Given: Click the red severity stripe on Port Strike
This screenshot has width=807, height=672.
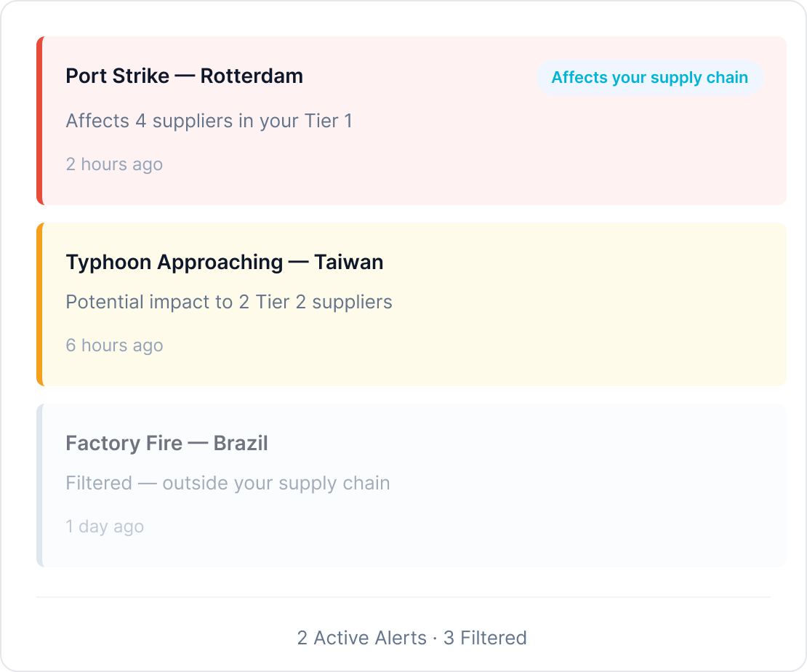Looking at the screenshot, I should (x=39, y=121).
